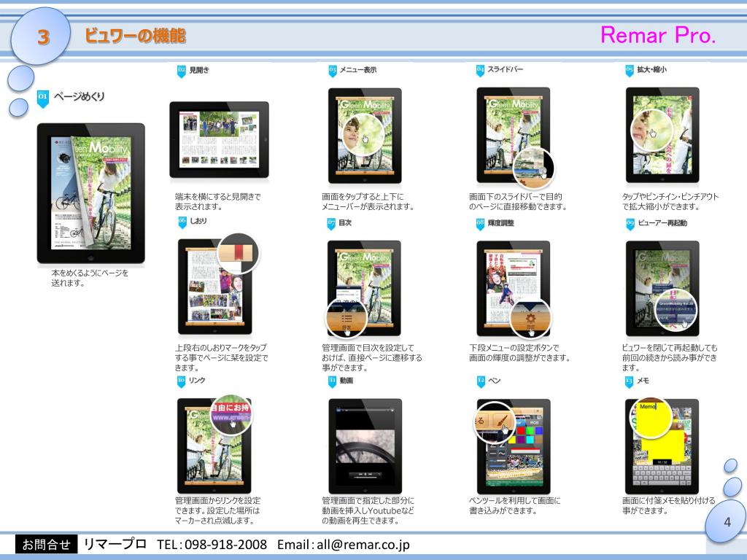Click the 11 動画 number badge
The height and width of the screenshot is (560, 747).
(x=332, y=381)
